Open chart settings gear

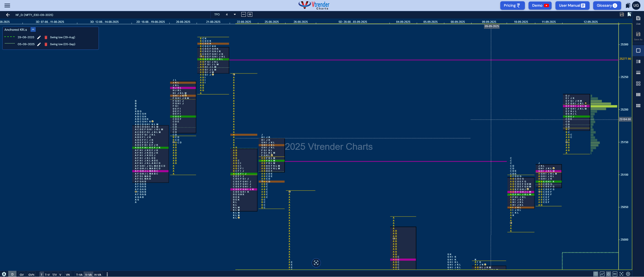point(4,274)
